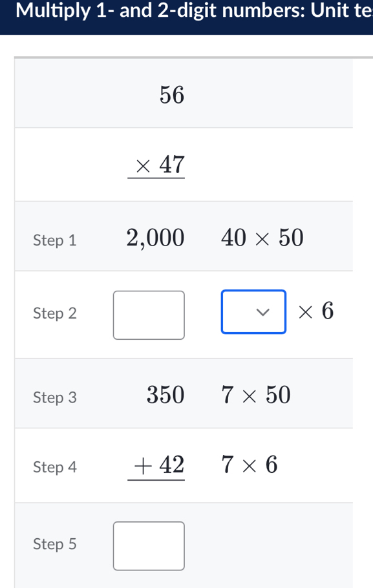Select the 2,000 value in Step 1
Screen dimensions: 373x588
(x=155, y=237)
